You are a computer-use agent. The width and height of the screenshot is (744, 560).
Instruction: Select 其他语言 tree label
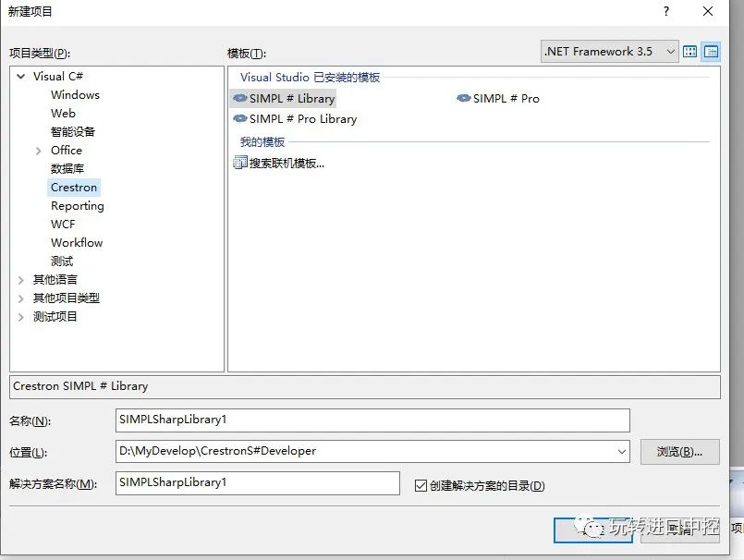(55, 279)
